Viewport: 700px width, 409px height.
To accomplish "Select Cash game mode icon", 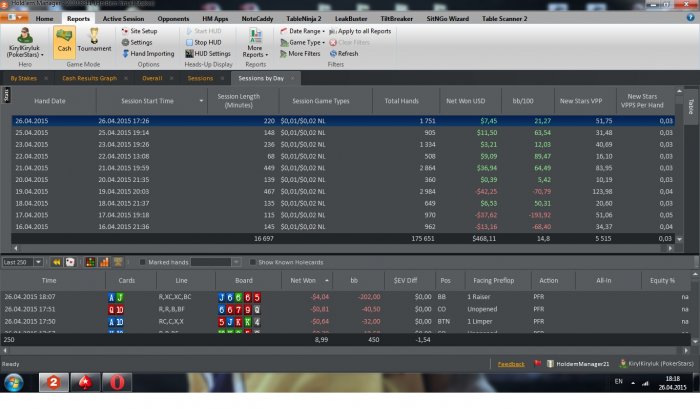I will coord(64,42).
